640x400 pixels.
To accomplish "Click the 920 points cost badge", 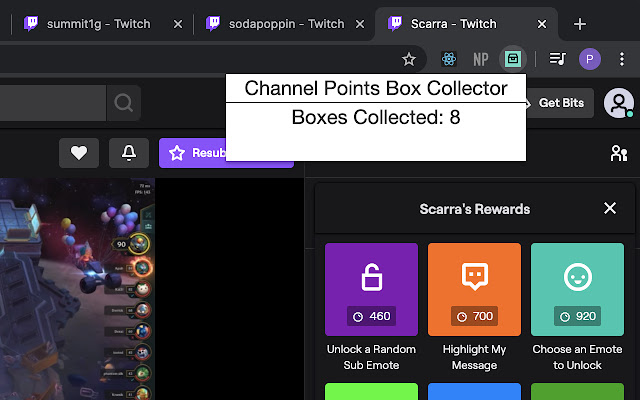I will pos(577,316).
